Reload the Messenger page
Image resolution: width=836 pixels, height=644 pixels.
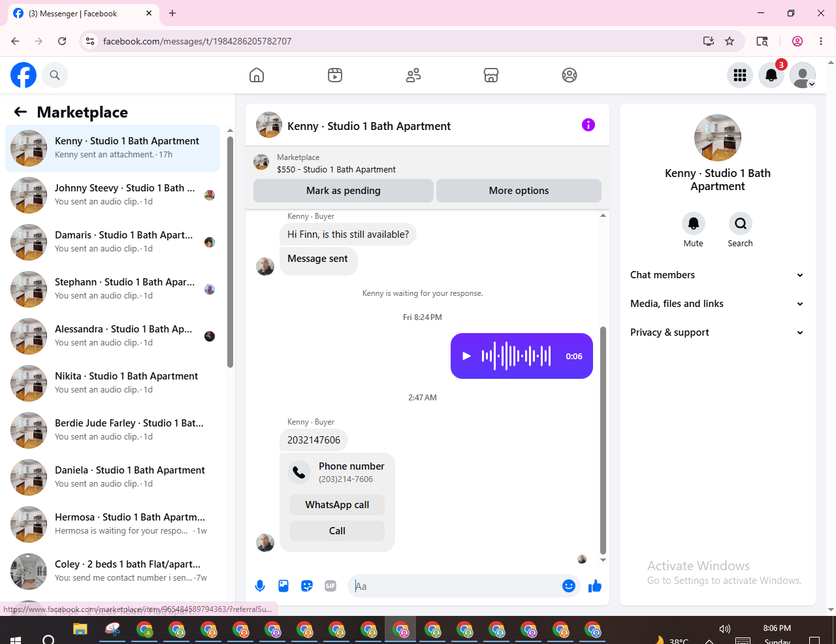62,41
